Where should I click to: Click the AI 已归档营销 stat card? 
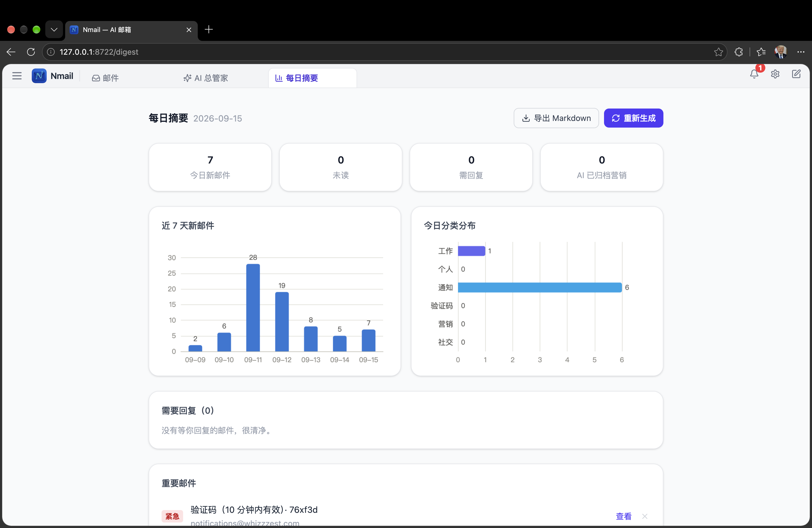click(602, 167)
